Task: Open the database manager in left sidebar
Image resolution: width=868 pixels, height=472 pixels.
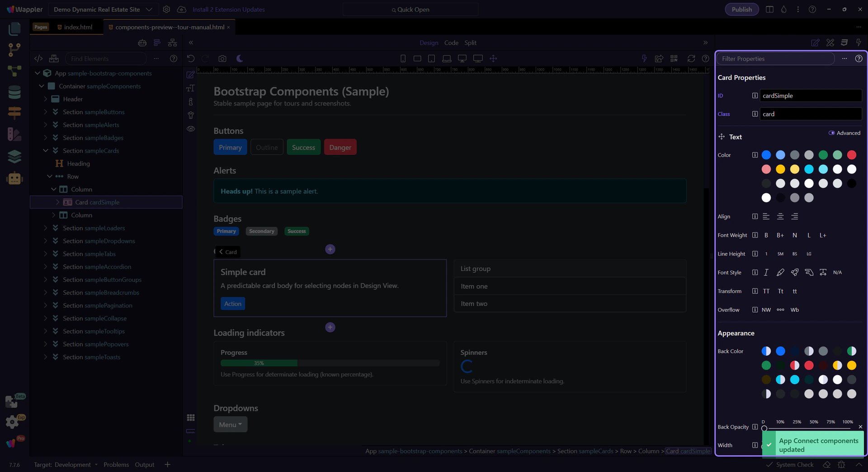Action: [x=14, y=92]
